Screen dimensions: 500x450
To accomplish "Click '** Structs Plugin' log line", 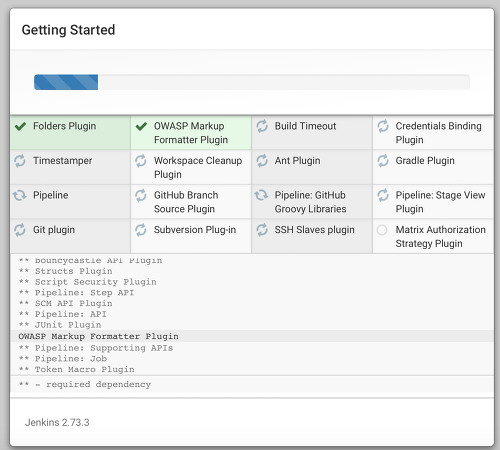I will pyautogui.click(x=65, y=271).
